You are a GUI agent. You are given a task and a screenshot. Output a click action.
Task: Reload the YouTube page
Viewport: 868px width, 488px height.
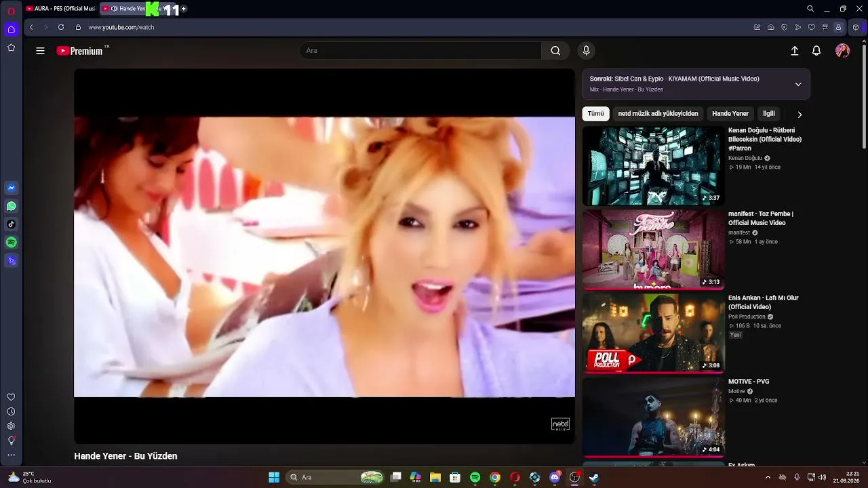click(x=61, y=27)
